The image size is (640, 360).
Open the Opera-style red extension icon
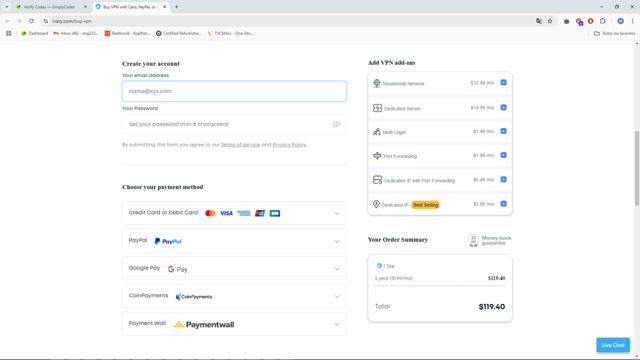[x=591, y=21]
